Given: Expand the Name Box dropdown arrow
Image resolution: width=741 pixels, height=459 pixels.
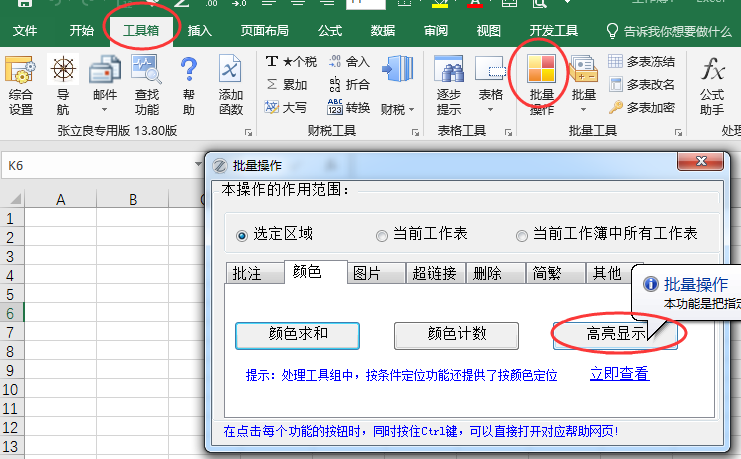Looking at the screenshot, I should (198, 164).
